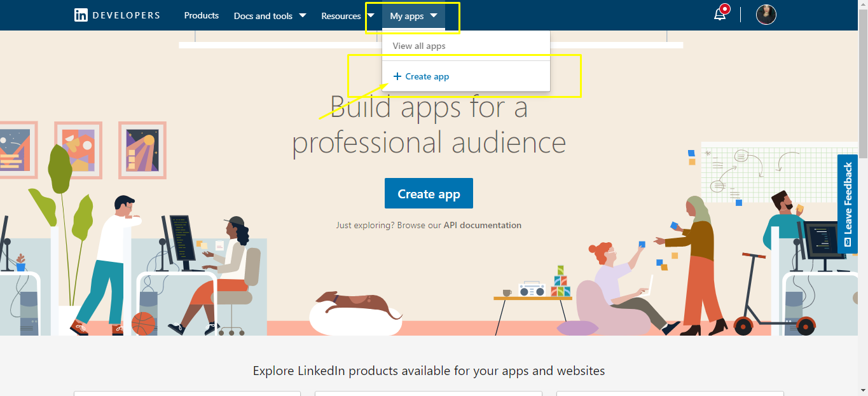Open the API documentation link

click(x=483, y=225)
